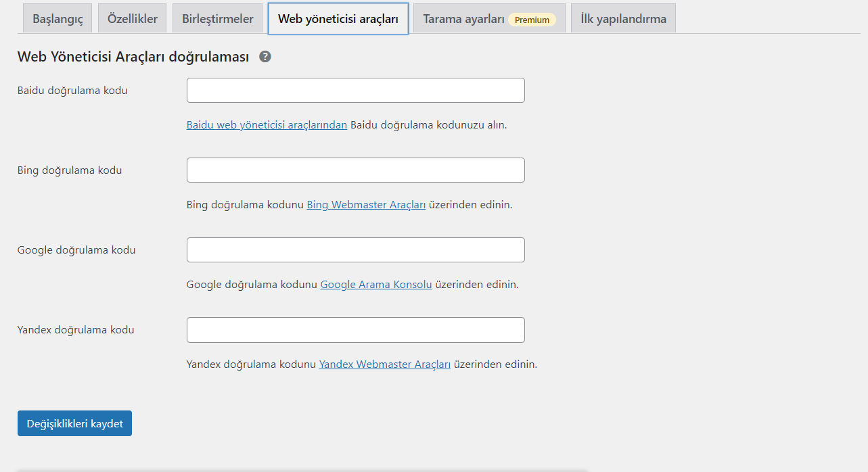Focus the Baidu doğrulama kodu input field
The height and width of the screenshot is (472, 868).
(x=355, y=91)
